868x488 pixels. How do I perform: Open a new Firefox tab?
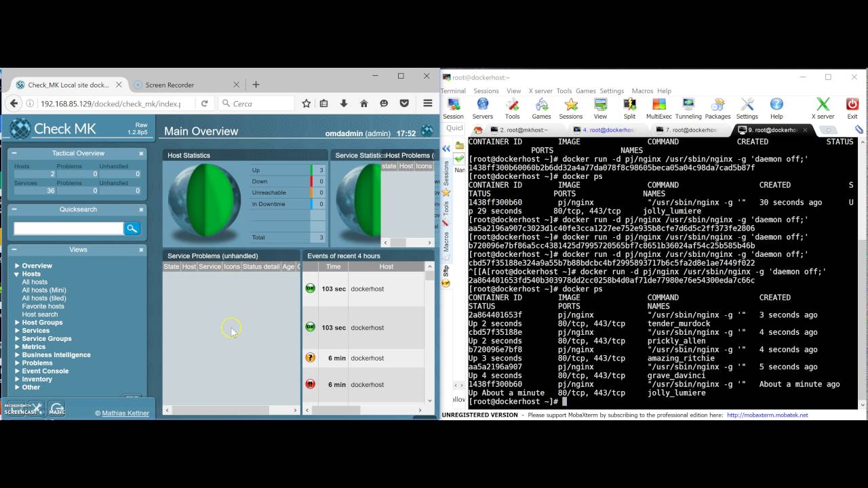point(256,85)
